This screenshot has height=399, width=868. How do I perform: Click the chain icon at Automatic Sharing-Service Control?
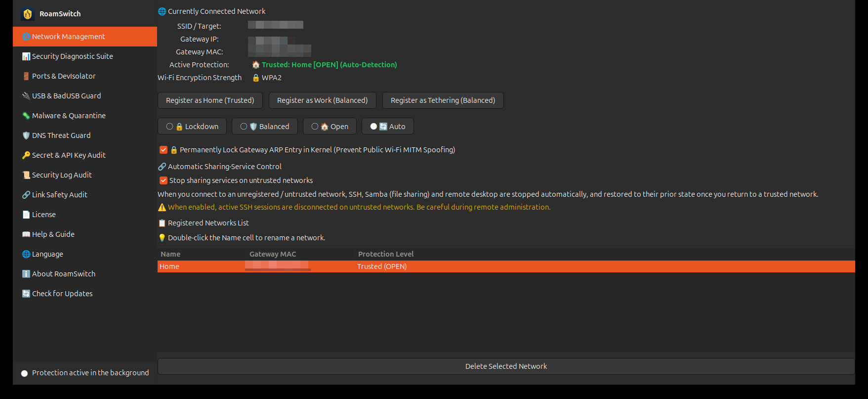click(x=162, y=167)
